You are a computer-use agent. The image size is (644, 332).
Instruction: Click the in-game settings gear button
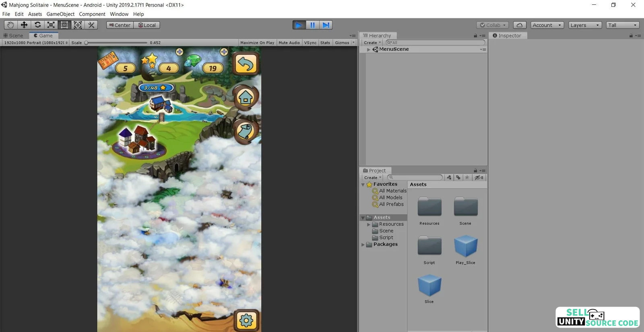click(246, 320)
